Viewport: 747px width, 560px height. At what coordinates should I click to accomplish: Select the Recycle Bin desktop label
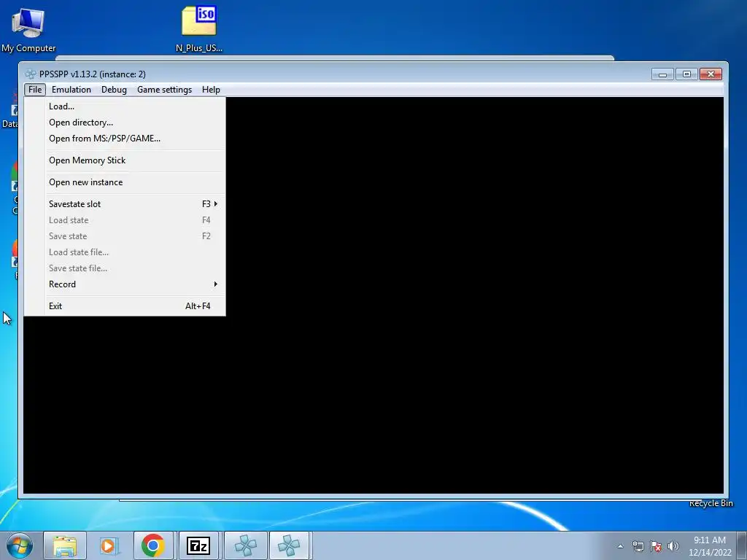click(711, 504)
